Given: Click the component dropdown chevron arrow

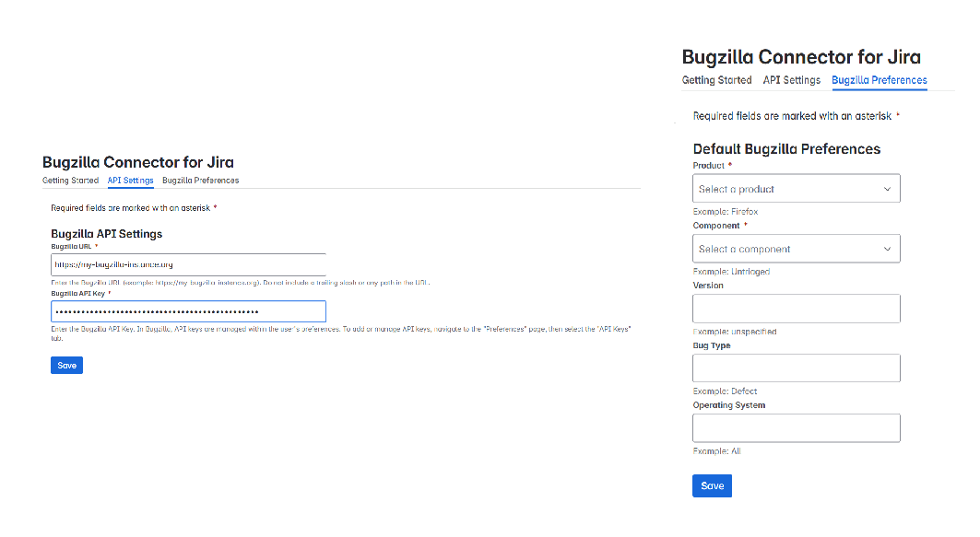Looking at the screenshot, I should [887, 249].
